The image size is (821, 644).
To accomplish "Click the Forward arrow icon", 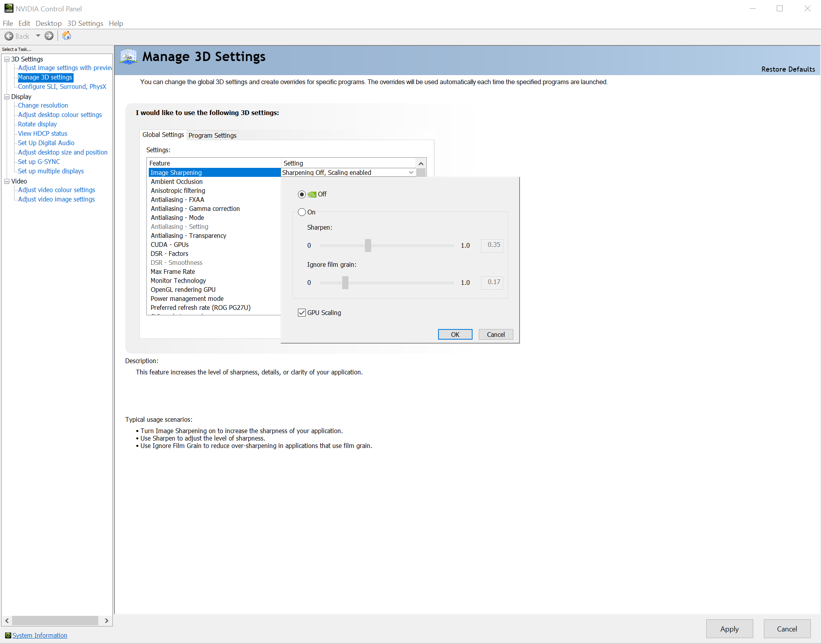I will tap(49, 36).
